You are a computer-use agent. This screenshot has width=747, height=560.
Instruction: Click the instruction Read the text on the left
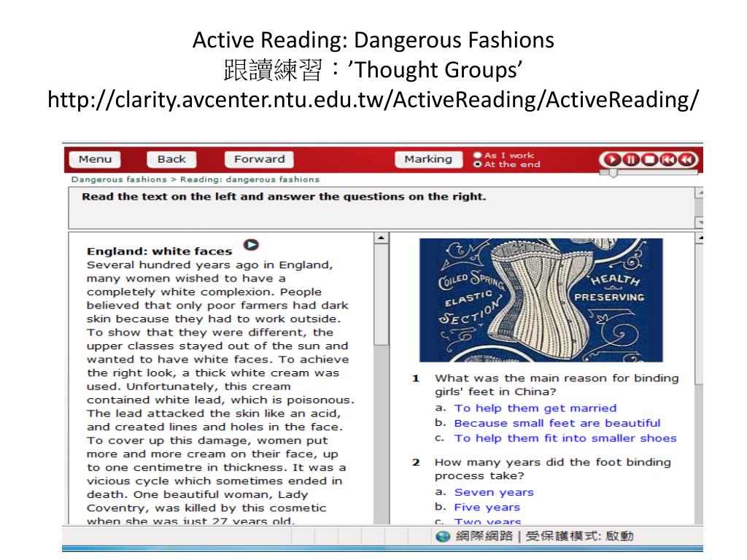click(x=284, y=197)
